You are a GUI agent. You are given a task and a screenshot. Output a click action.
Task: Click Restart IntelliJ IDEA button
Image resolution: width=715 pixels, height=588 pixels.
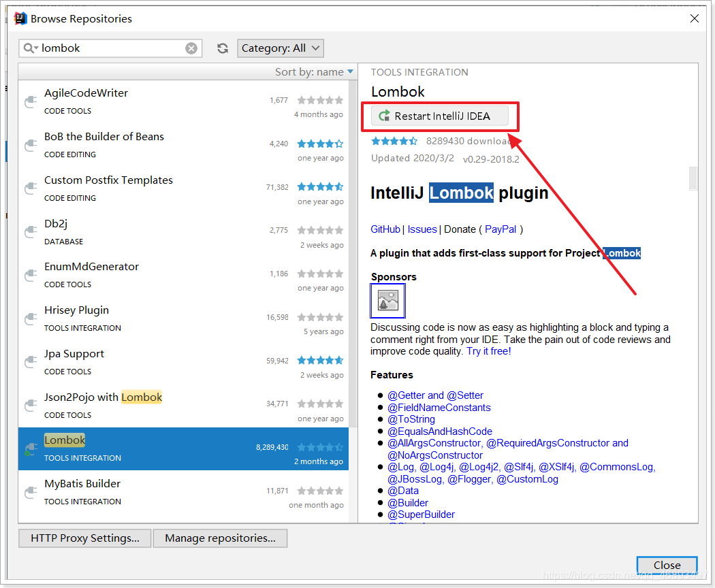click(440, 116)
